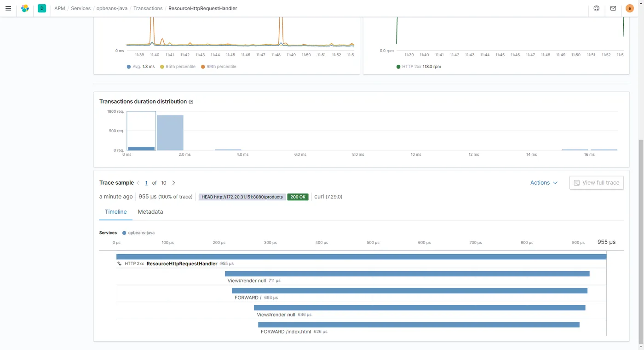The image size is (644, 350).
Task: Go to next trace sample arrow
Action: (x=173, y=183)
